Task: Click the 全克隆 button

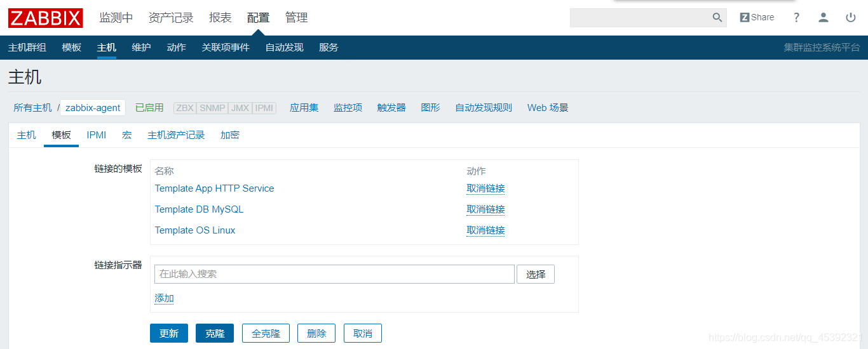Action: (266, 333)
